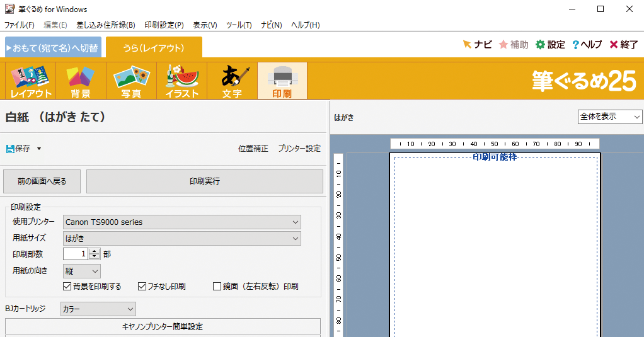Open the ファイル(F) menu
This screenshot has height=337, width=644.
20,25
